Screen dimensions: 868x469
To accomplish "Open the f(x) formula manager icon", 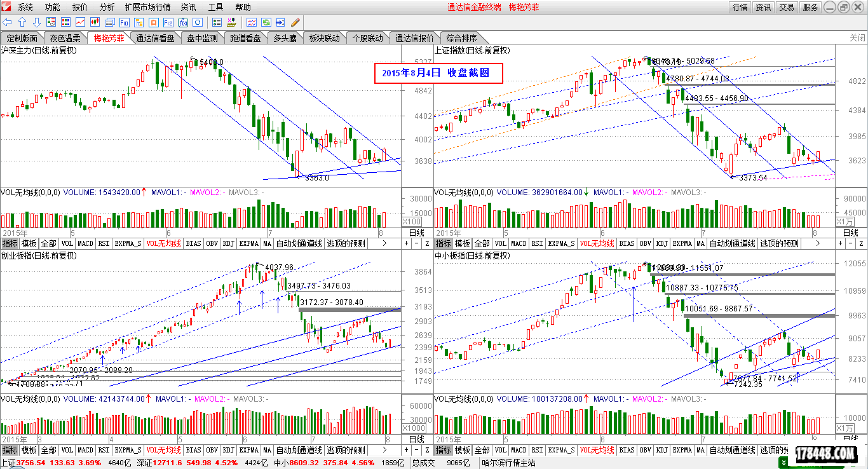I will (183, 22).
